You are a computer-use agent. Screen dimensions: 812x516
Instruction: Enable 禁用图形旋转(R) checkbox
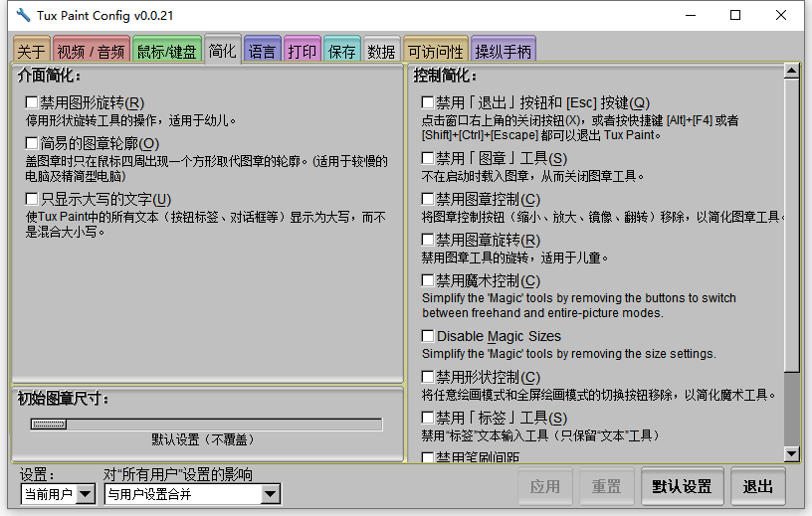[32, 102]
